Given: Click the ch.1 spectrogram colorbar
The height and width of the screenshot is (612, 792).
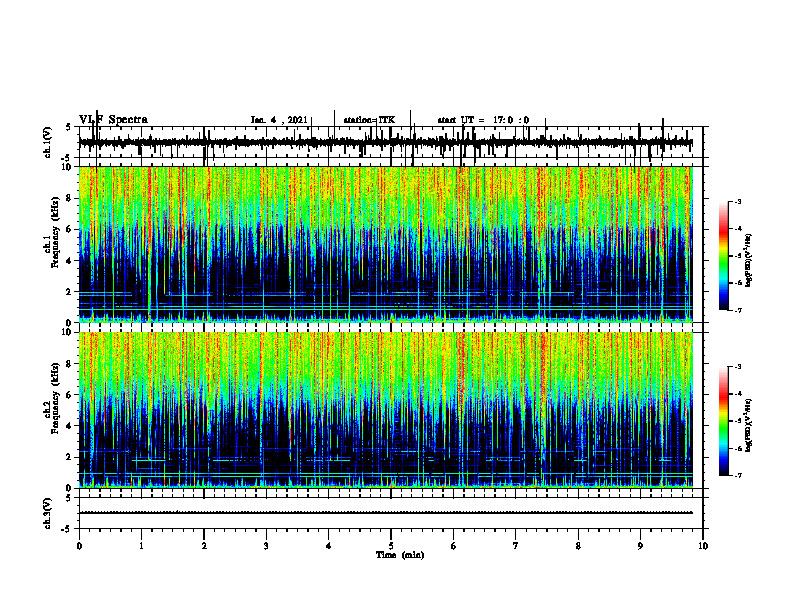Looking at the screenshot, I should pos(724,256).
